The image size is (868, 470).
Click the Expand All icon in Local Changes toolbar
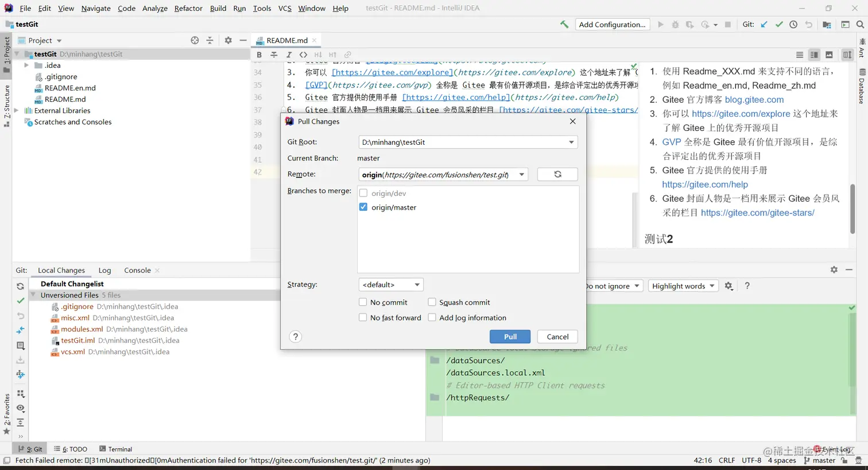click(x=20, y=423)
